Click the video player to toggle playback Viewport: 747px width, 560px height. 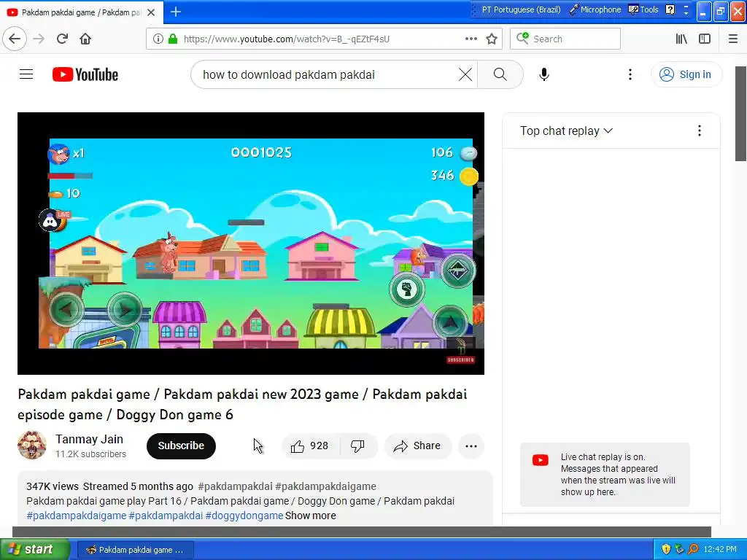251,244
